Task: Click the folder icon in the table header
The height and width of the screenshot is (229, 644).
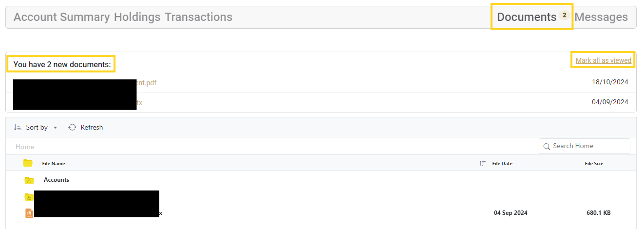Action: (28, 163)
